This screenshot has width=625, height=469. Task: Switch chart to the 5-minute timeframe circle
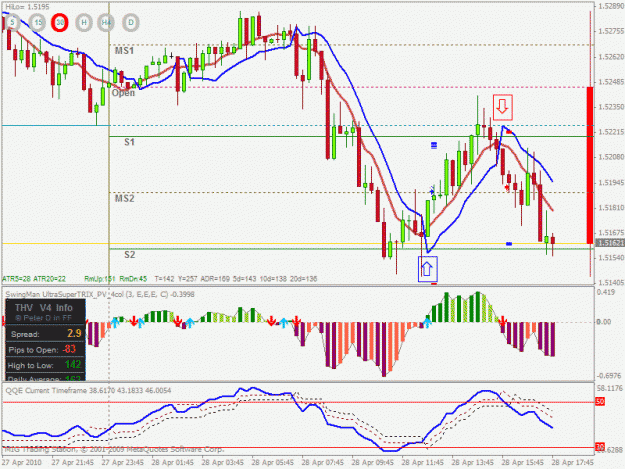[12, 22]
